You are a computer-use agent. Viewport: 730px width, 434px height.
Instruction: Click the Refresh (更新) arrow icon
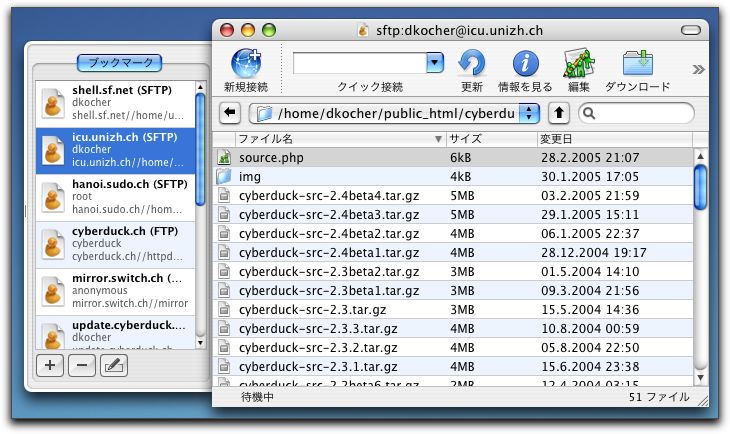pos(471,63)
